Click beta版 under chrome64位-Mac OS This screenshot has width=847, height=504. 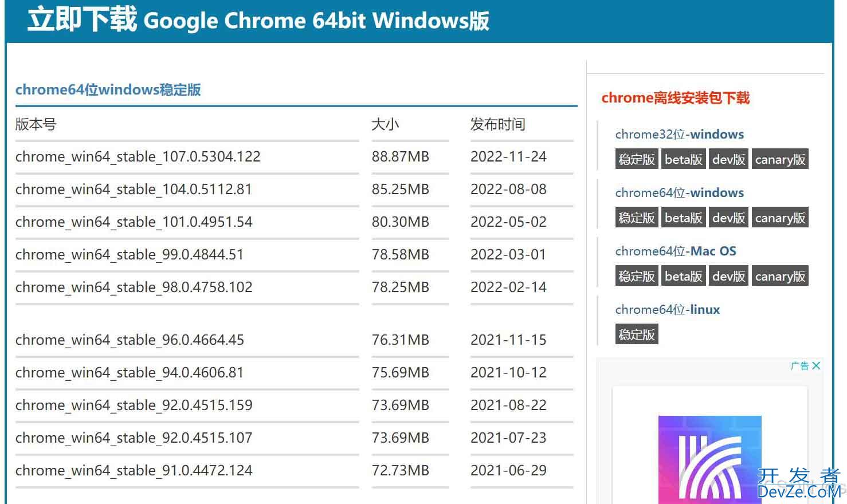pyautogui.click(x=684, y=276)
